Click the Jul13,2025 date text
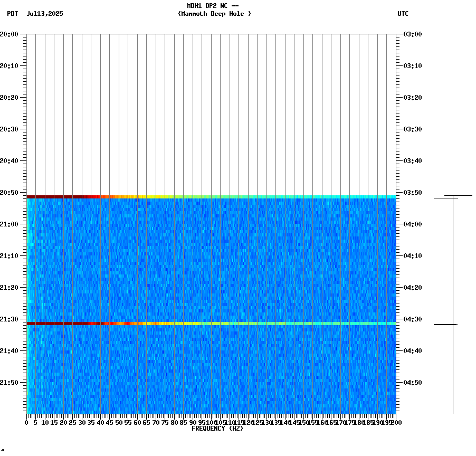This screenshot has height=456, width=476. point(44,15)
